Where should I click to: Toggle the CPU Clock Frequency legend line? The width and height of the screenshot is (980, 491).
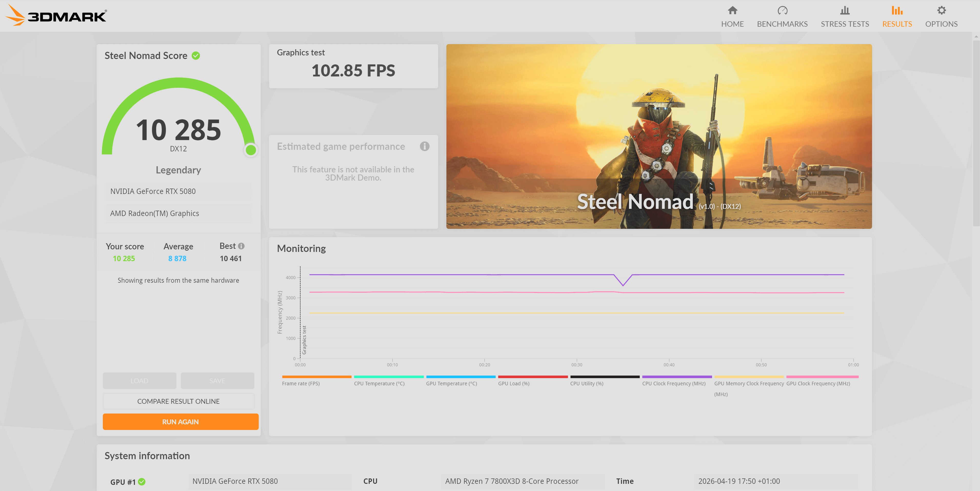[x=673, y=383]
